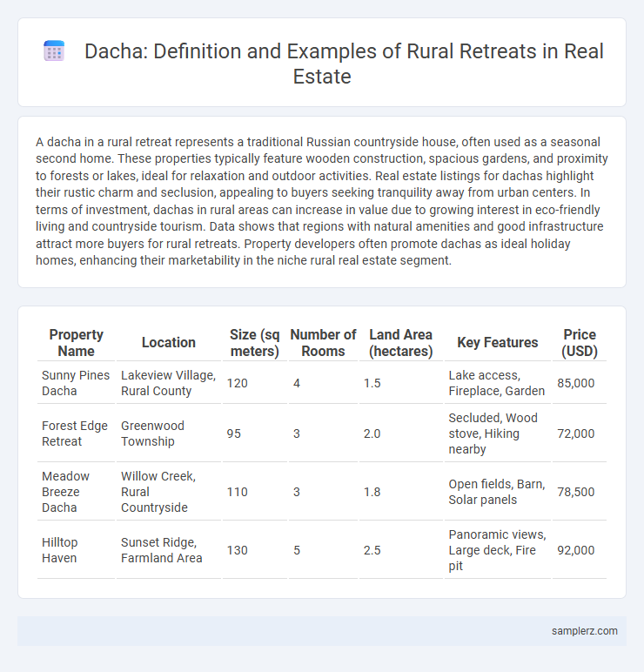644x672 pixels.
Task: Click 'Lake access, Fireplace, Garden' features cell
Action: 498,383
